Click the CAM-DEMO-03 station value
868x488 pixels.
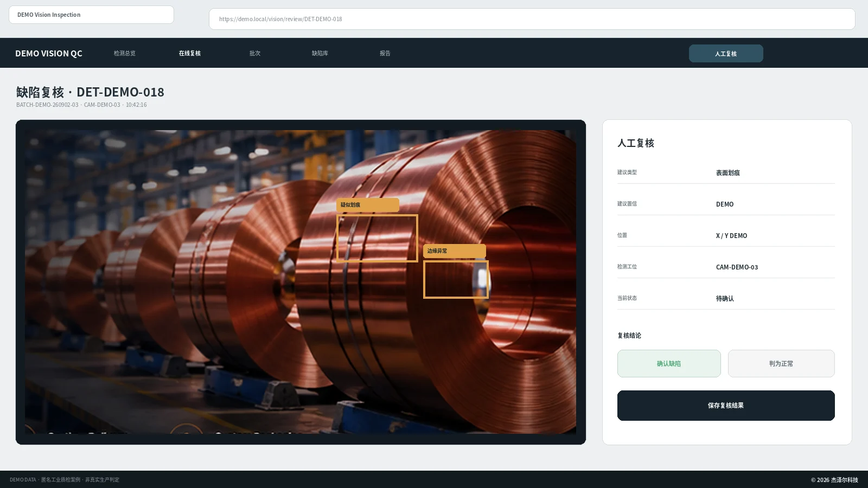[x=737, y=267]
